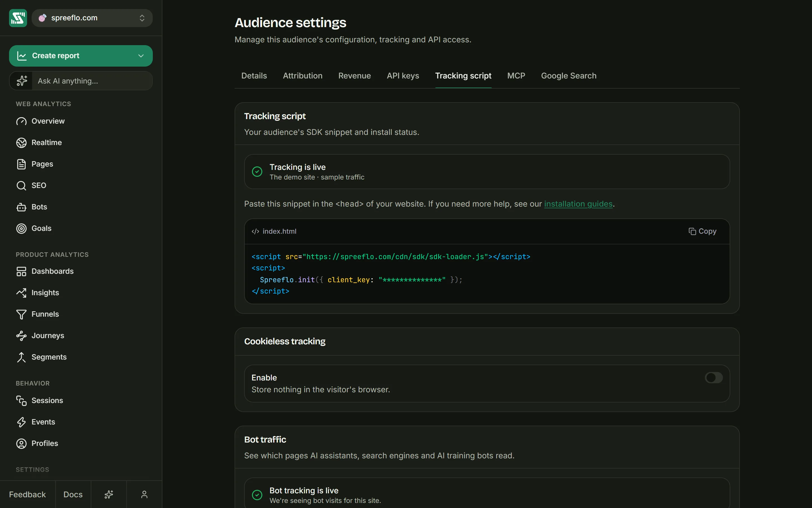Open the Docs link in footer

[x=73, y=494]
